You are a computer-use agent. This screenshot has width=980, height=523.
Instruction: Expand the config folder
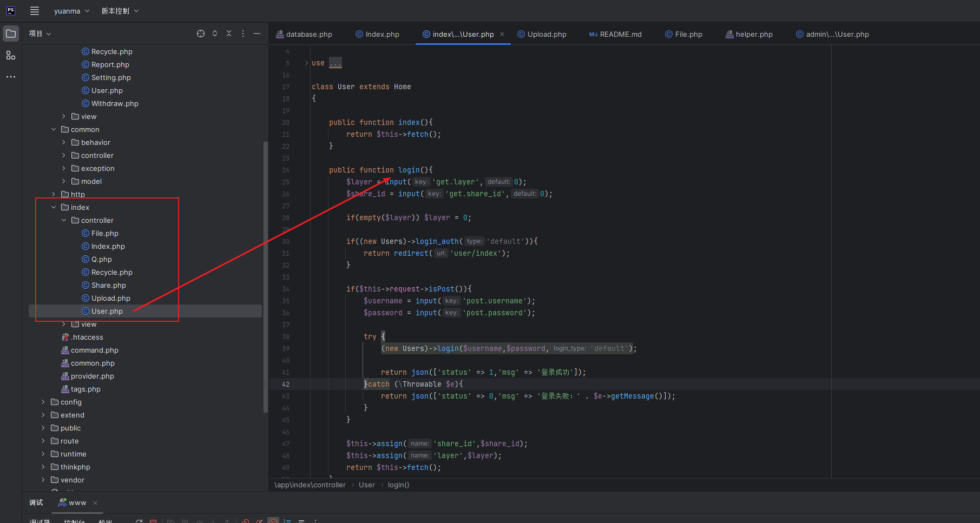click(x=43, y=402)
